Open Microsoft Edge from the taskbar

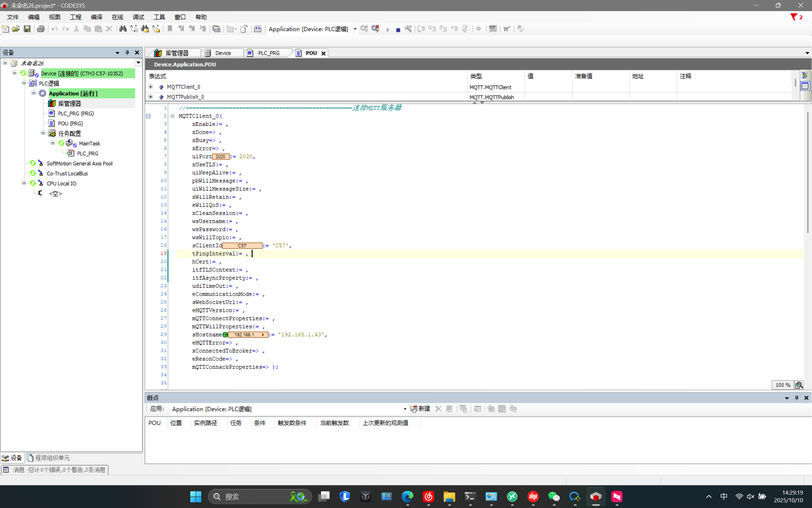tap(407, 497)
